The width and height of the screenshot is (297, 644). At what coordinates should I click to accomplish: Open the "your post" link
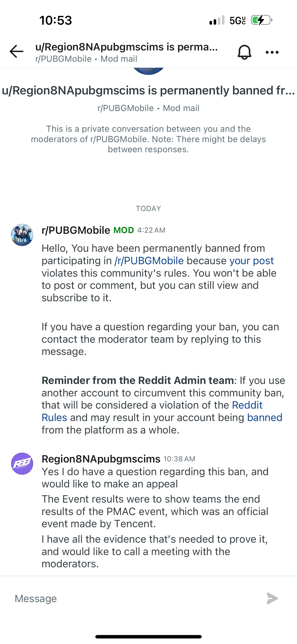pos(251,261)
